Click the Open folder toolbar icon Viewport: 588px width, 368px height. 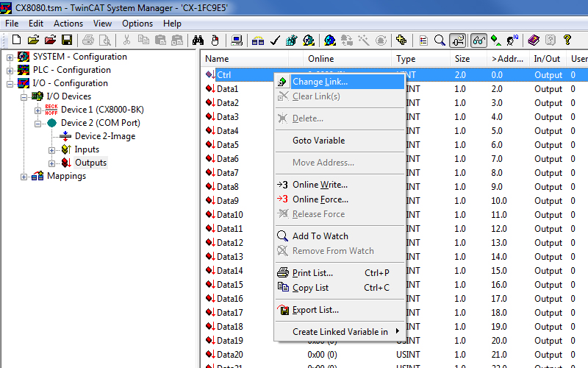click(33, 40)
